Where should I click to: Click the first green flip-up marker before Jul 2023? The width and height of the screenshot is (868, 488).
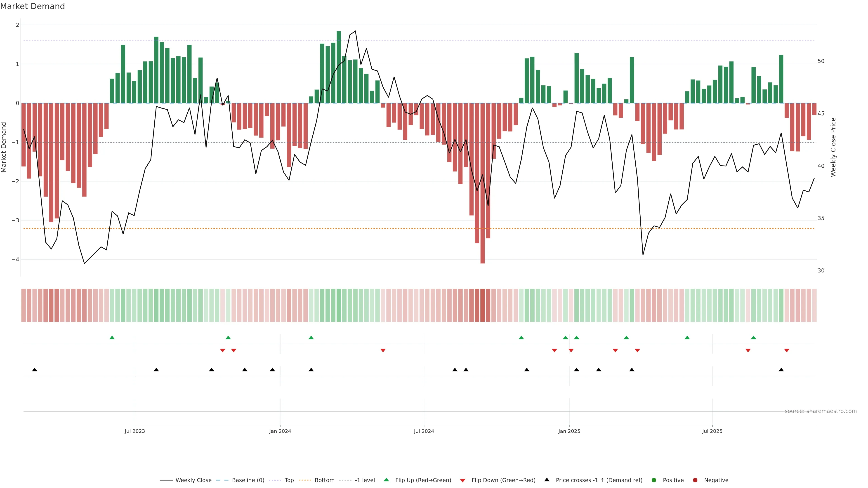pyautogui.click(x=112, y=338)
